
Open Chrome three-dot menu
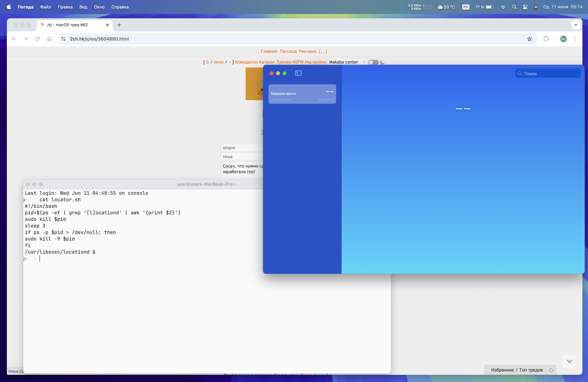click(x=575, y=39)
